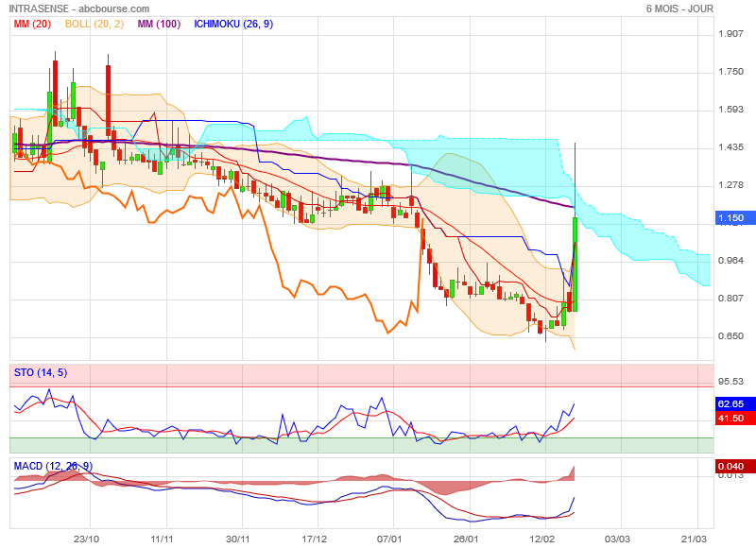Click the 1.750 price axis label
Image resolution: width=756 pixels, height=548 pixels.
730,71
